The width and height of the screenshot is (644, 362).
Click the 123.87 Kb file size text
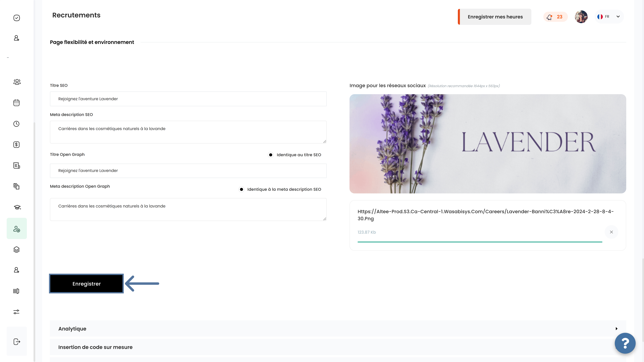click(x=367, y=232)
